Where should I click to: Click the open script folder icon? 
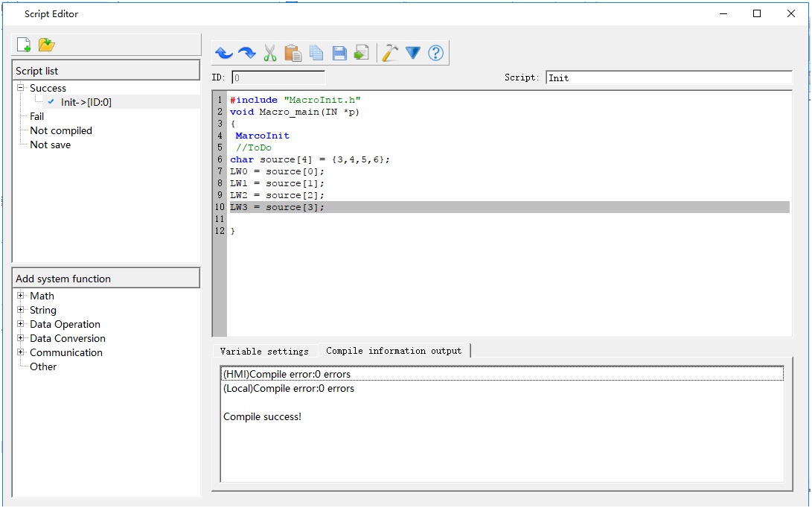[x=47, y=45]
